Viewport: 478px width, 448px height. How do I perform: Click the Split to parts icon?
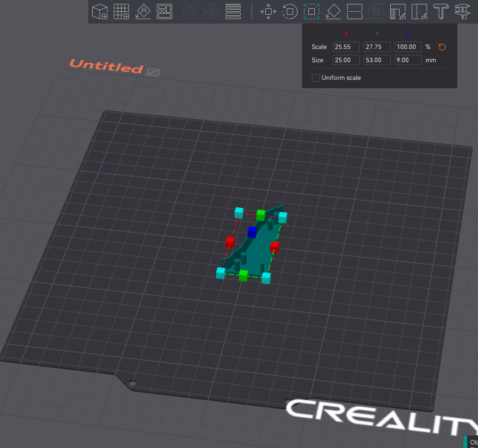212,12
